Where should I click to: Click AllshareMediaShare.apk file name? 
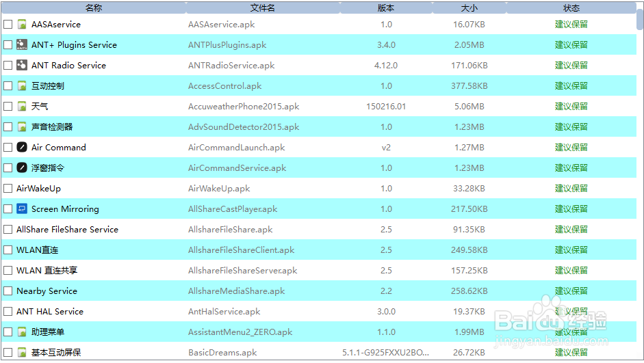(x=237, y=291)
